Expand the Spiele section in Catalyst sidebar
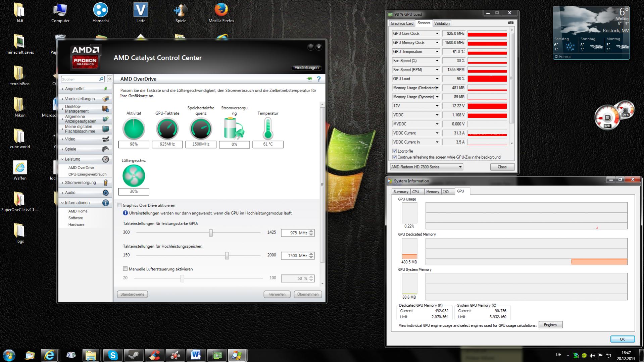Screen dimensions: 644x362 click(x=85, y=149)
